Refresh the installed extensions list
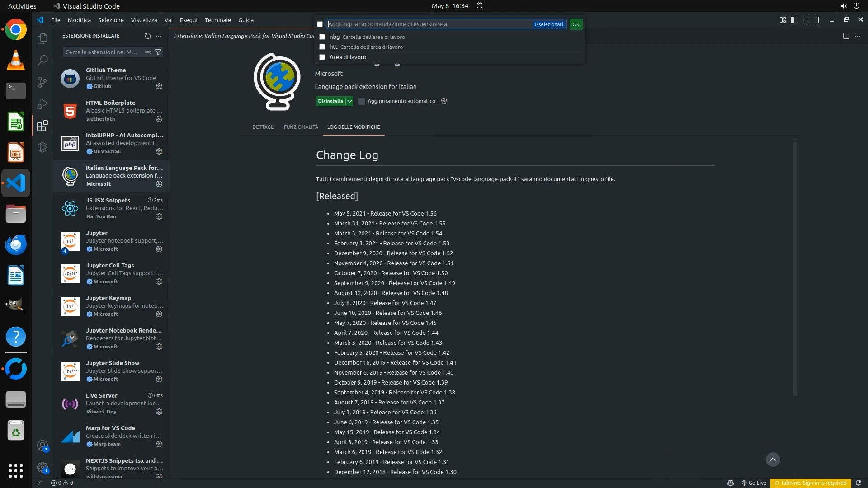The width and height of the screenshot is (868, 488). tap(147, 36)
